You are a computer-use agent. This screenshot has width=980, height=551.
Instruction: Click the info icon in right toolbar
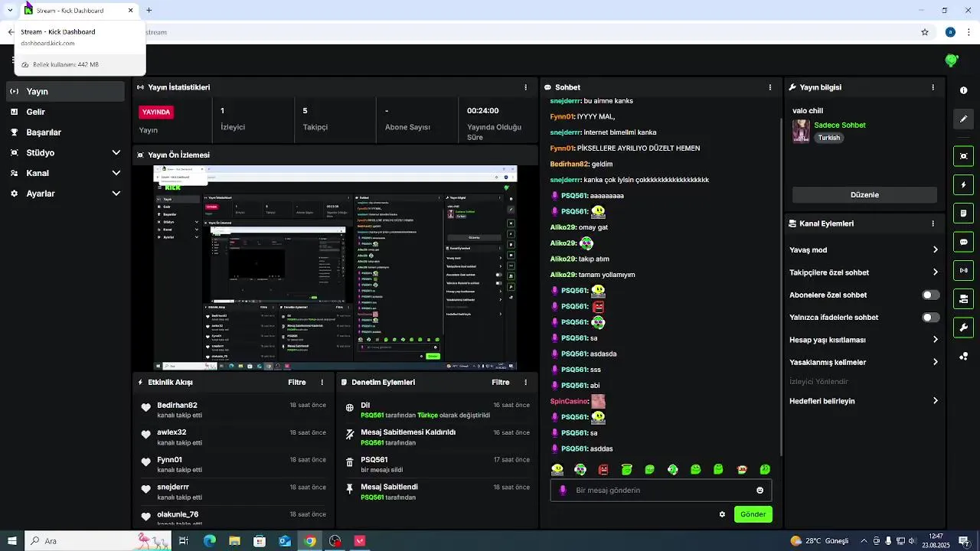coord(963,90)
